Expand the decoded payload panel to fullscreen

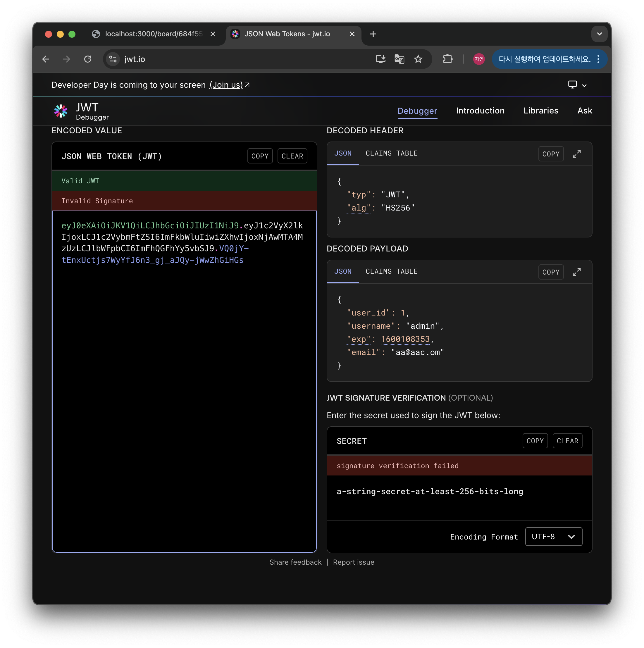click(x=576, y=272)
